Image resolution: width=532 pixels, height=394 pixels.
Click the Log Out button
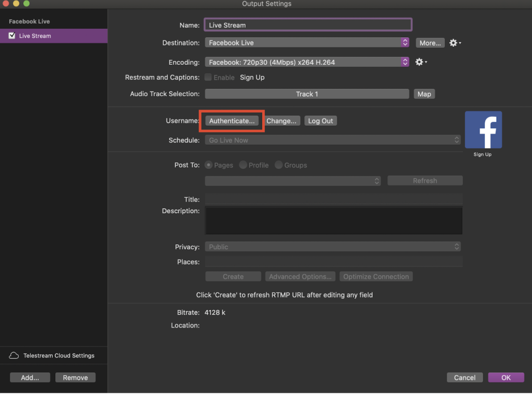320,121
